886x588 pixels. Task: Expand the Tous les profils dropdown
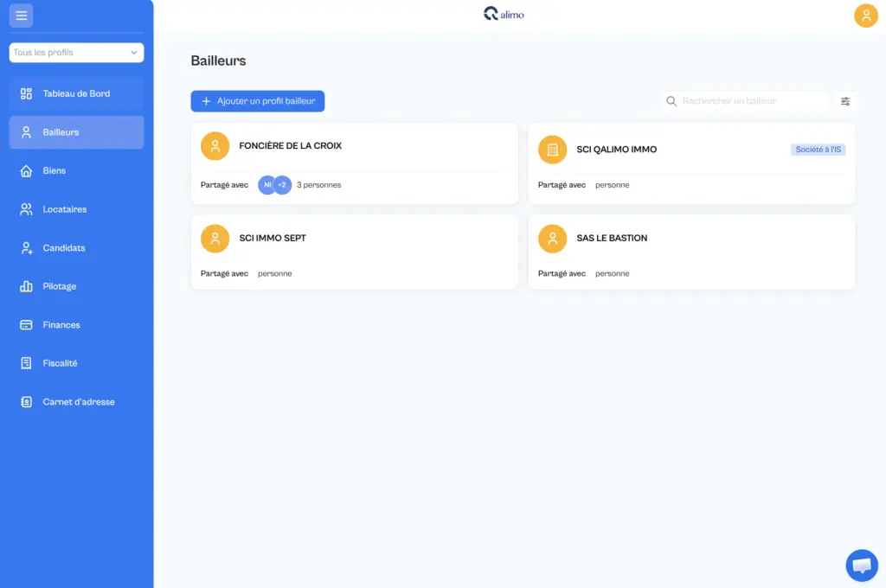(76, 53)
